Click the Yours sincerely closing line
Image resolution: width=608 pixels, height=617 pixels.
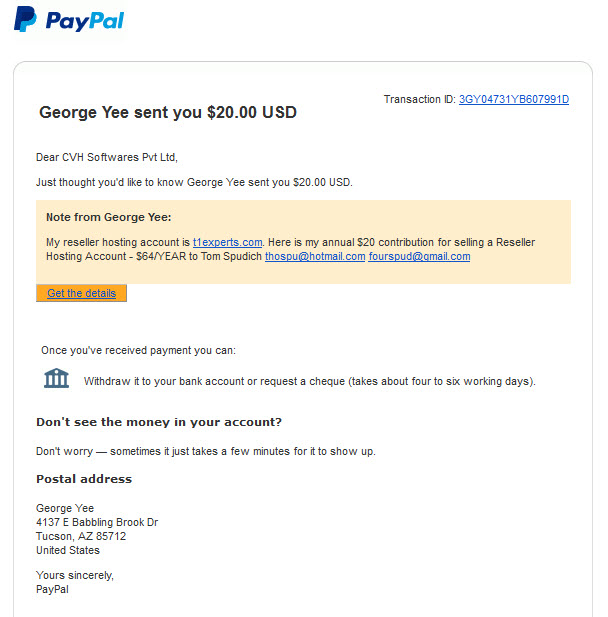pos(75,575)
